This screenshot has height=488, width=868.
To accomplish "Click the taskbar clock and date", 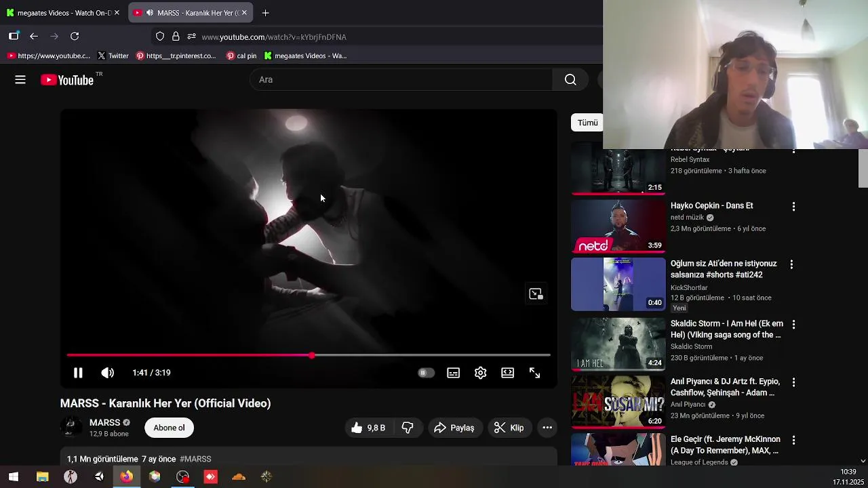I will click(x=848, y=476).
